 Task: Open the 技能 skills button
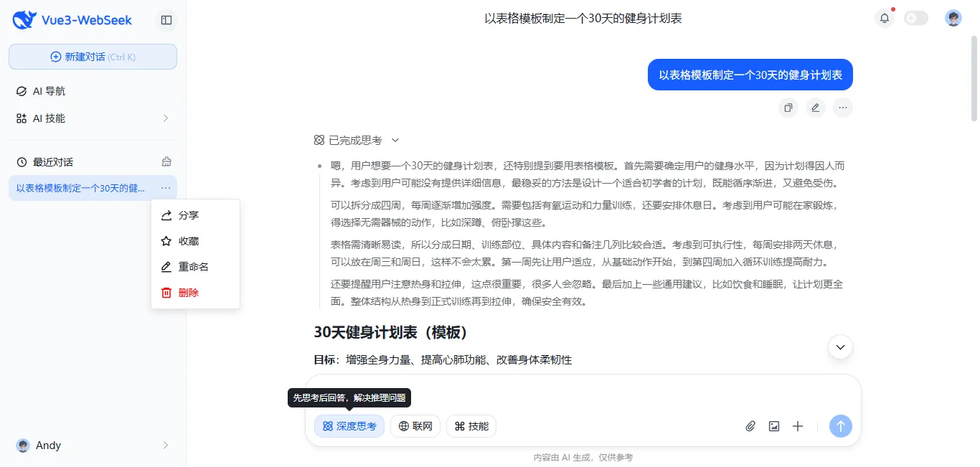click(x=471, y=426)
